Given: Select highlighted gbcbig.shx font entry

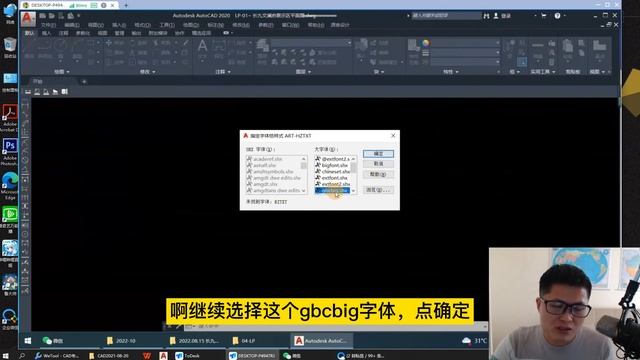Looking at the screenshot, I should point(332,191).
